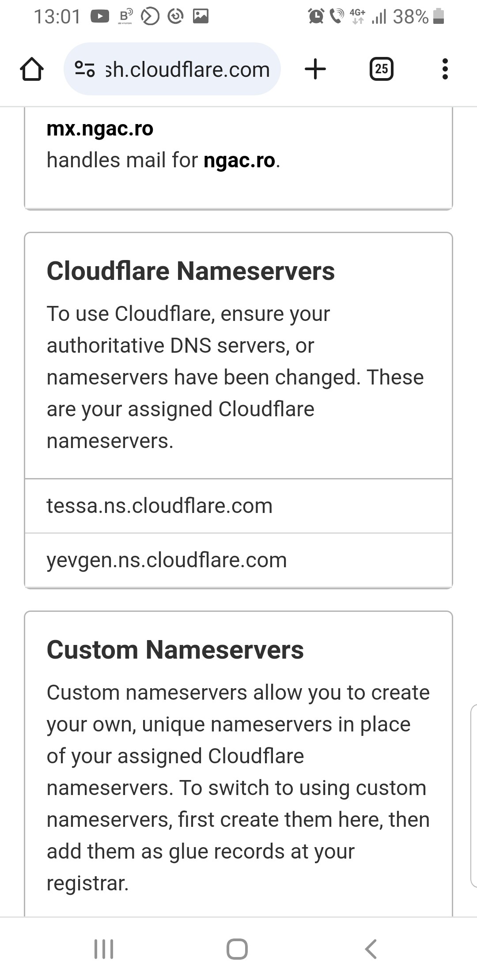This screenshot has height=980, width=477.
Task: Open a new tab with plus icon
Action: coord(315,69)
